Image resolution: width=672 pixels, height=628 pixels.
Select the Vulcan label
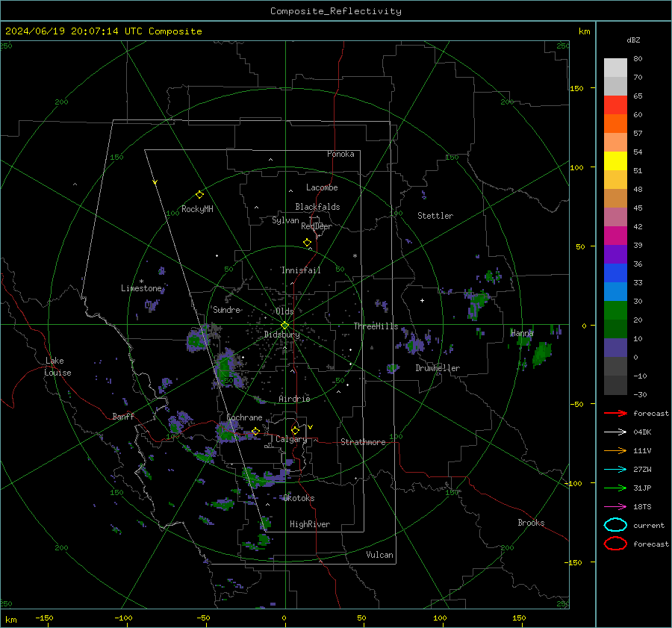379,555
